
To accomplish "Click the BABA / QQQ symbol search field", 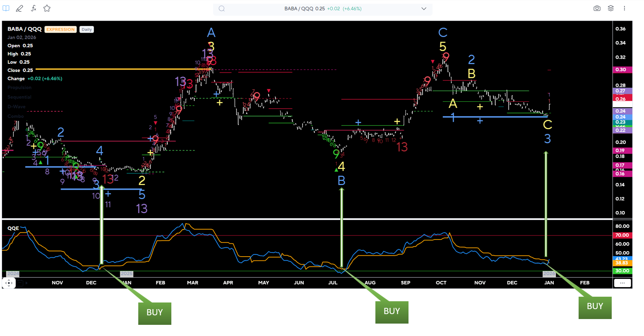I will coord(323,9).
